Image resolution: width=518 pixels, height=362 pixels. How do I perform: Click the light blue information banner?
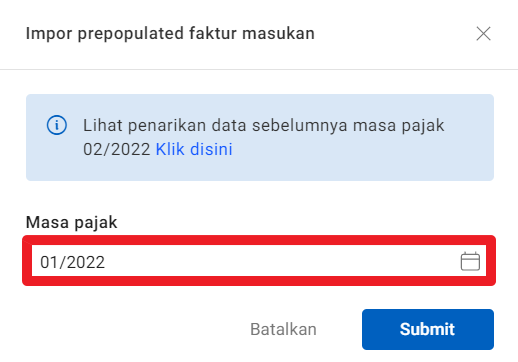pos(260,137)
